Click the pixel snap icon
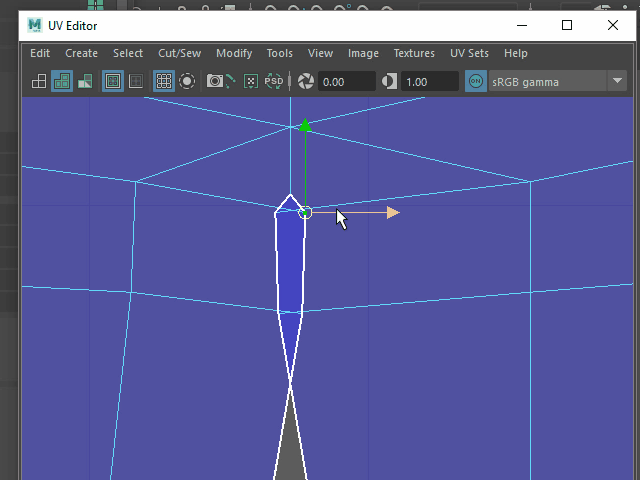Image resolution: width=640 pixels, height=480 pixels. pyautogui.click(x=251, y=82)
